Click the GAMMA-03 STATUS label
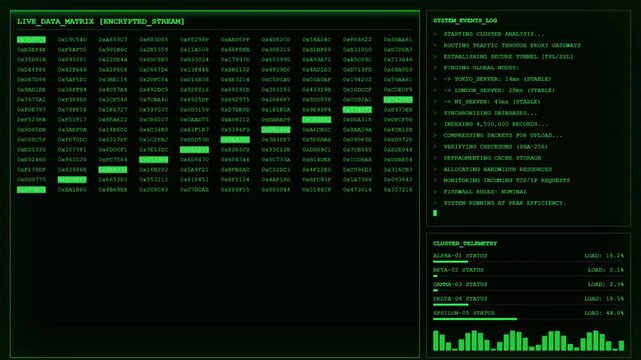Screen dimensions: 641x360 pos(460,284)
